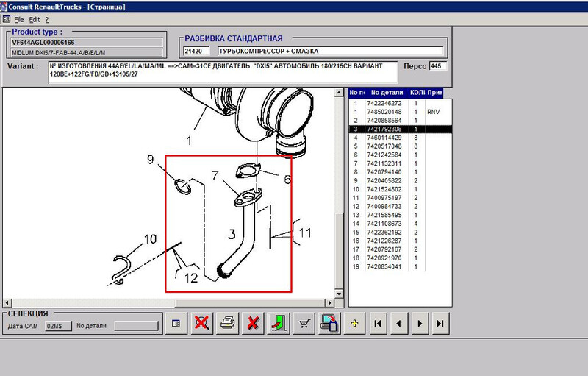Click the shopping cart button
The height and width of the screenshot is (376, 588).
pyautogui.click(x=304, y=323)
